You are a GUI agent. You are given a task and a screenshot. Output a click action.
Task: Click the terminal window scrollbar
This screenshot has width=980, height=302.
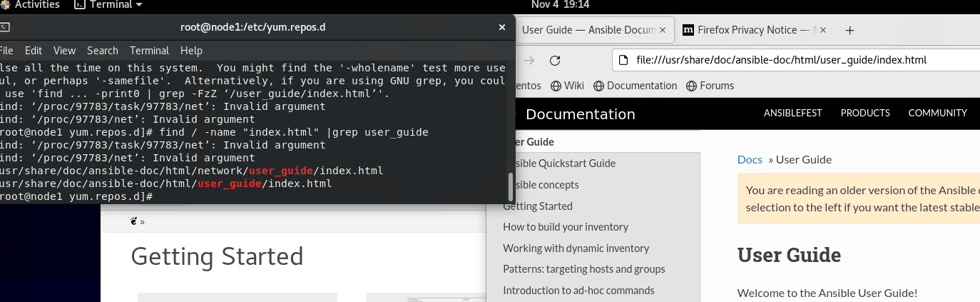click(511, 186)
